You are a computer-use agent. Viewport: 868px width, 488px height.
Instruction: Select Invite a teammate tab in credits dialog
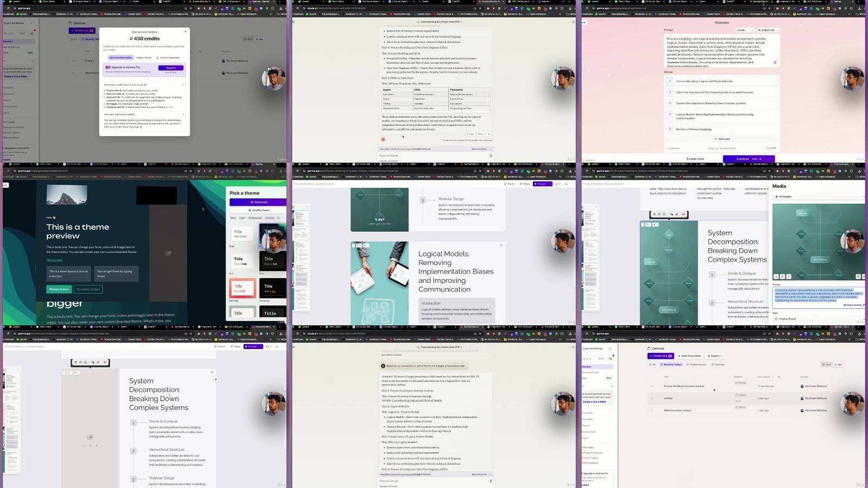pyautogui.click(x=168, y=58)
